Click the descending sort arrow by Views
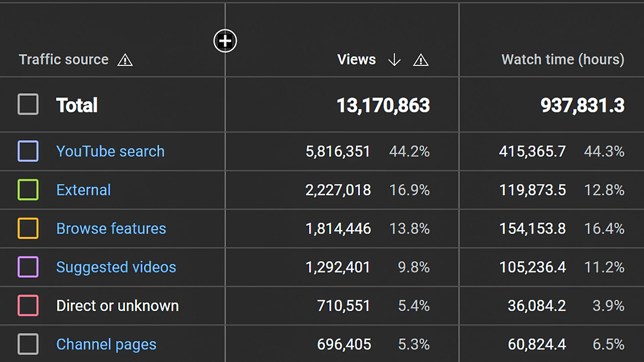This screenshot has height=362, width=644. [394, 60]
